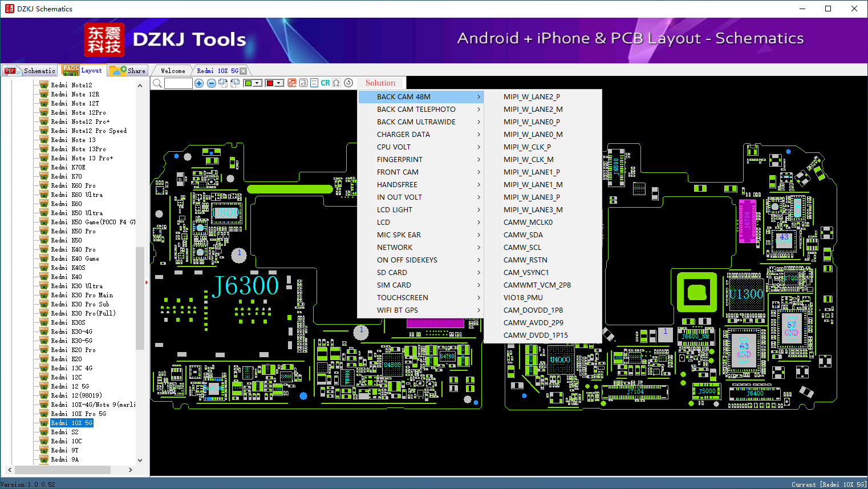This screenshot has width=868, height=489.
Task: Open the red color dropdown arrow
Action: (279, 83)
